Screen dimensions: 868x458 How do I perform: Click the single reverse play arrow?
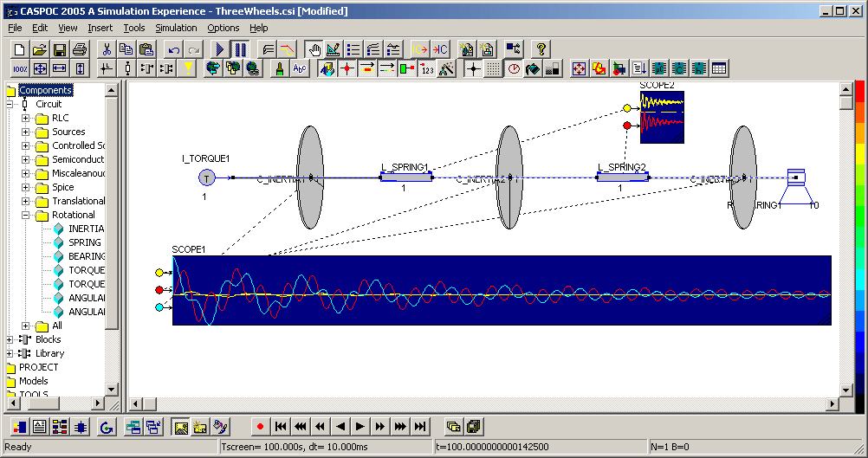340,427
